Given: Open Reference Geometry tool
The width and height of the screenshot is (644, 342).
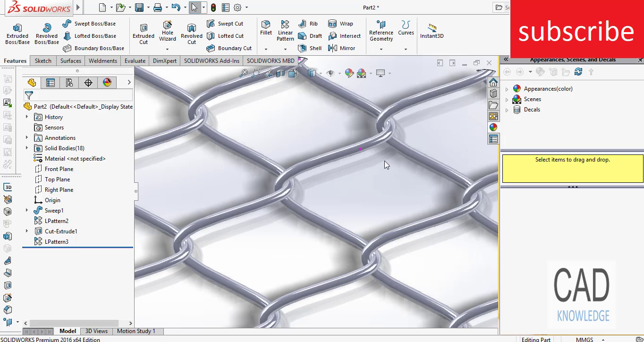Looking at the screenshot, I should [381, 31].
